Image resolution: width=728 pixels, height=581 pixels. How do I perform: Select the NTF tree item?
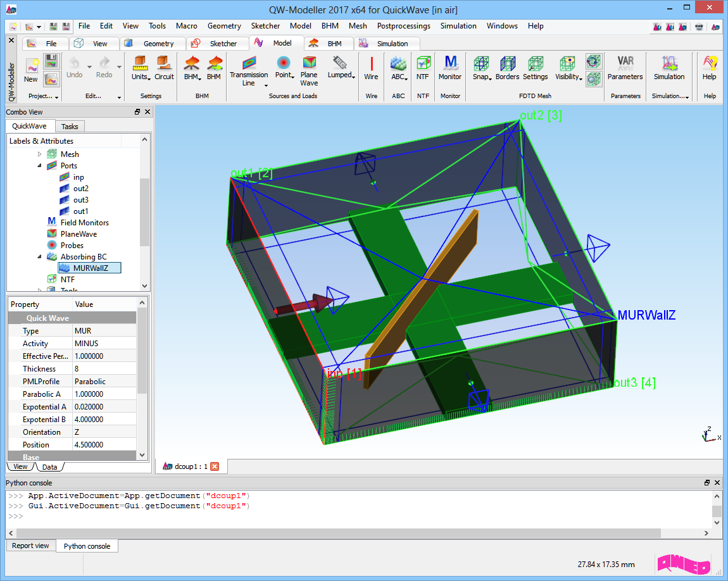coord(67,279)
